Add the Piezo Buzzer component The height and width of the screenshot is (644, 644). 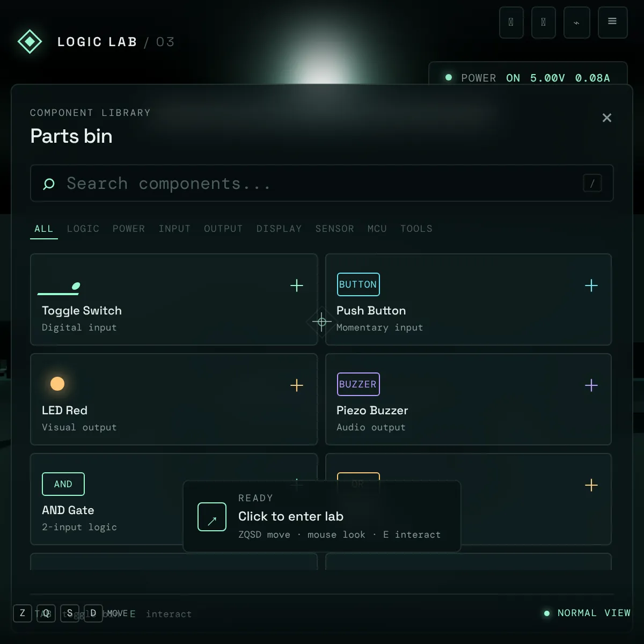coord(591,385)
